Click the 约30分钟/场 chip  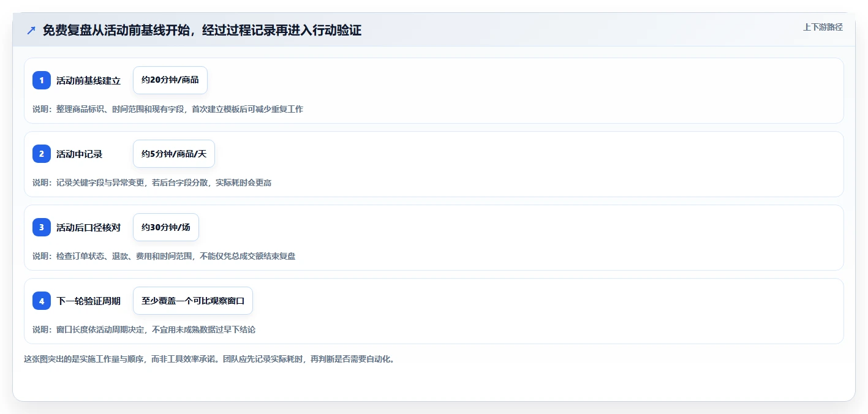click(166, 227)
